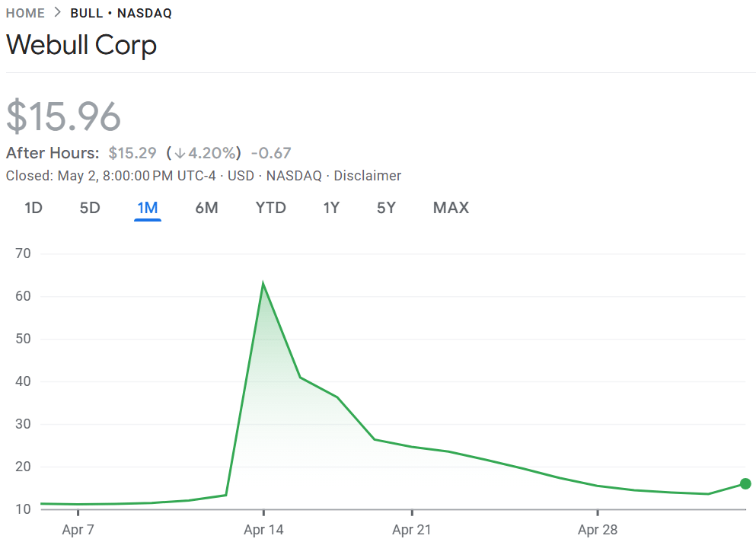This screenshot has height=542, width=756.
Task: Display the MAX price history
Action: click(451, 208)
